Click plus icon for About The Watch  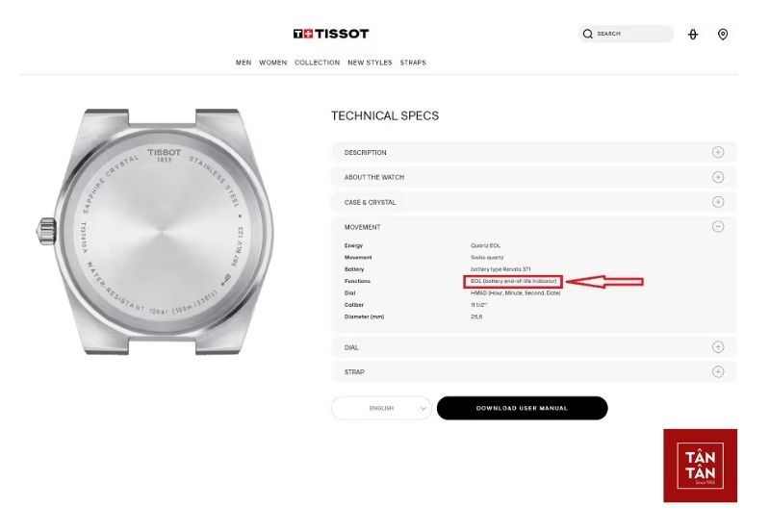(718, 177)
